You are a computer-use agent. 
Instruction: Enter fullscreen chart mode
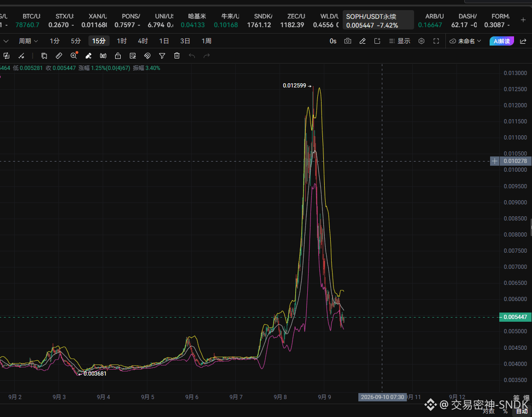[436, 41]
